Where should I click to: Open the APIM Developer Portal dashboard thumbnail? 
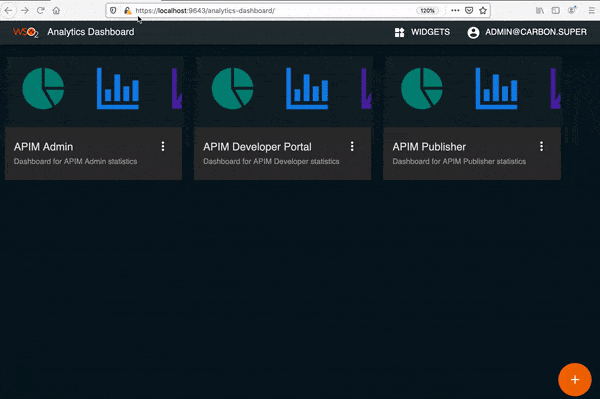click(x=283, y=91)
